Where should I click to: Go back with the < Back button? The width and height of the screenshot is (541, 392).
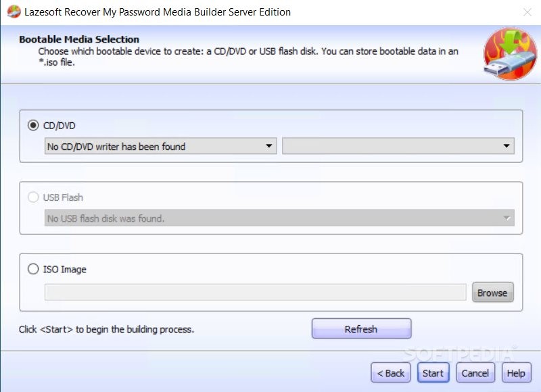point(391,372)
